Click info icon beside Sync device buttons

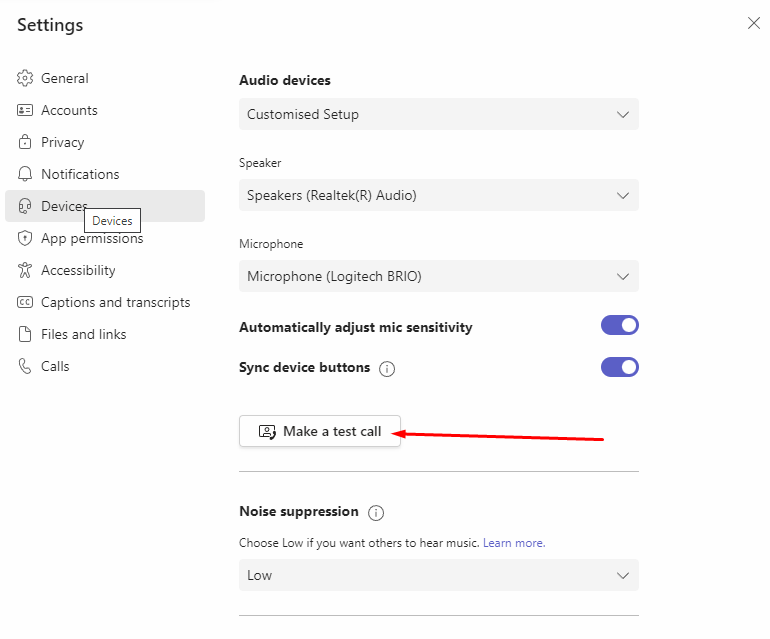387,368
